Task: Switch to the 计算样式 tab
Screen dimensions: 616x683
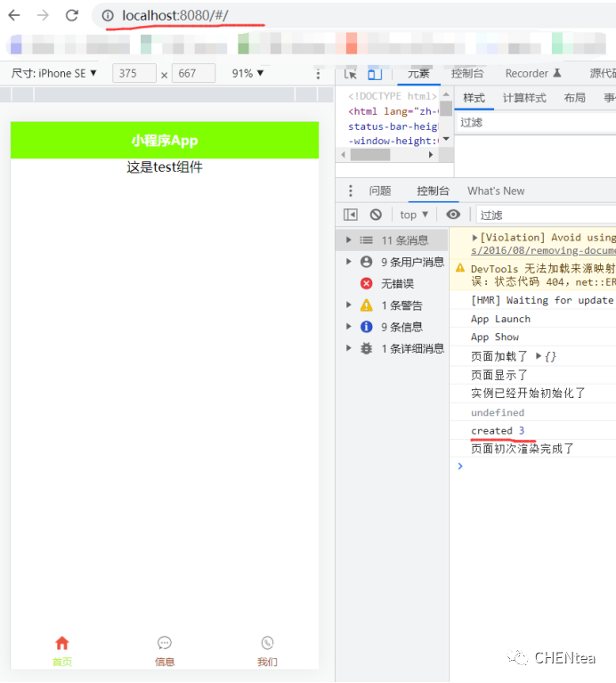Action: click(x=524, y=98)
